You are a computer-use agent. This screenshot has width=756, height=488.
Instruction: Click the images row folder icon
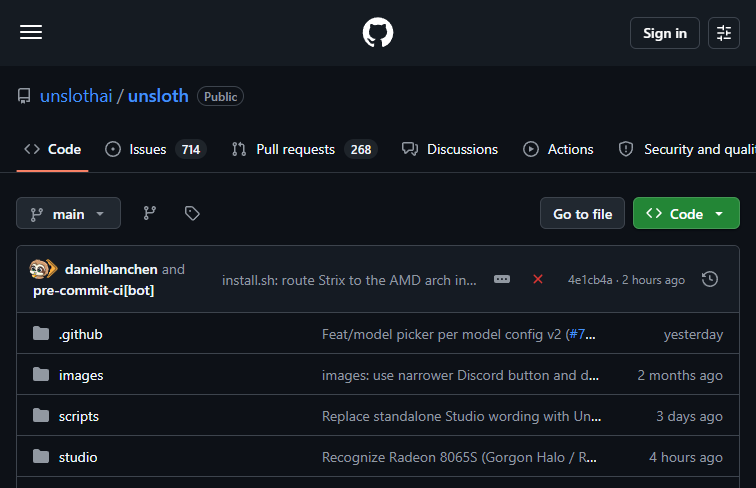coord(41,374)
